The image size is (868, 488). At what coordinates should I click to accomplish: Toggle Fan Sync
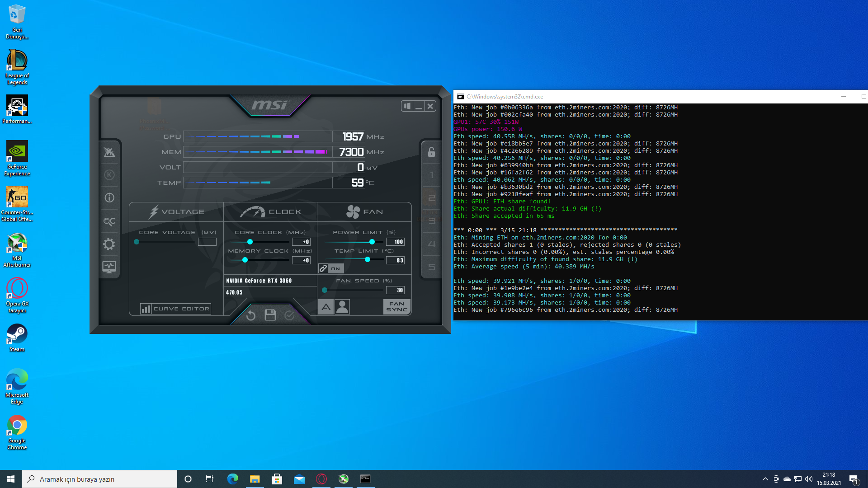click(397, 307)
